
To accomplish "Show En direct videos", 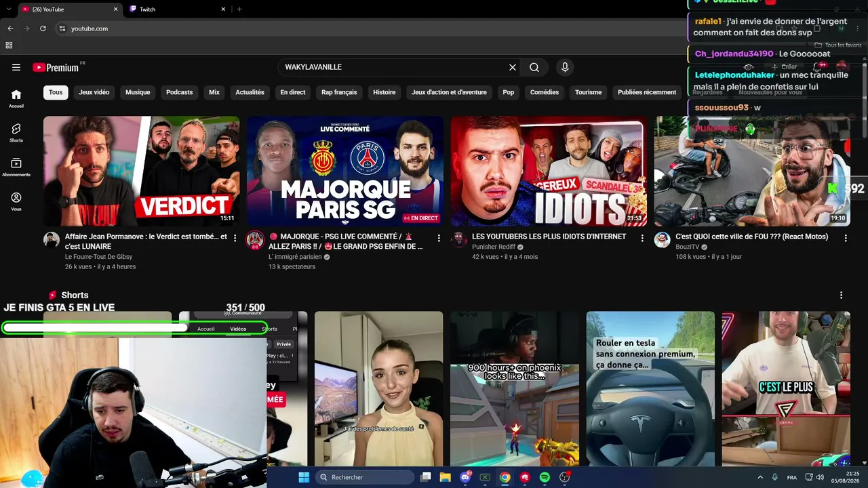I will tap(293, 92).
